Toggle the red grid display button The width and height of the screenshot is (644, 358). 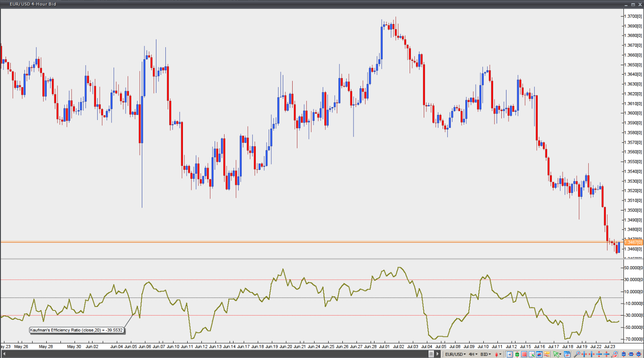click(524, 354)
